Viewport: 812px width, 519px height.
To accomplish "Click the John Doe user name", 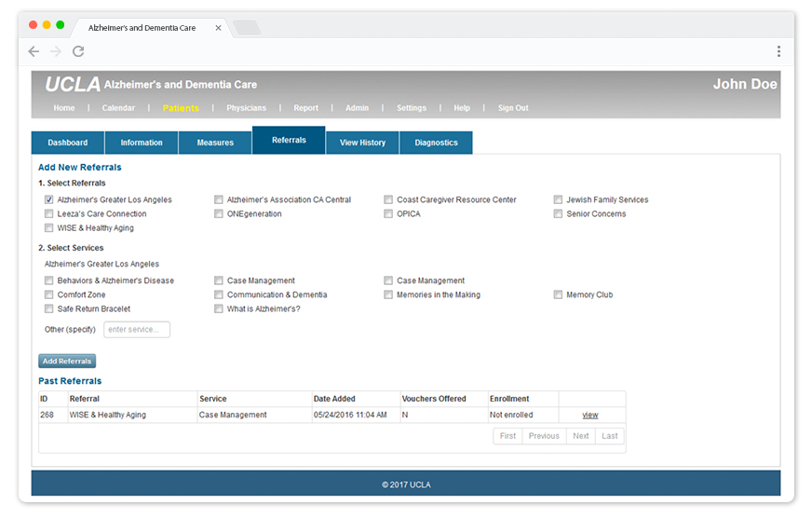I will [x=745, y=84].
